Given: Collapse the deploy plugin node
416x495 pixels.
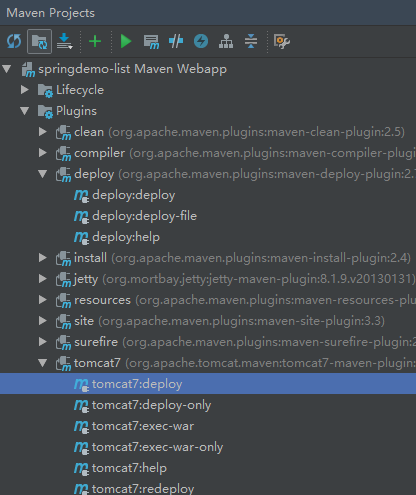Looking at the screenshot, I should click(43, 174).
